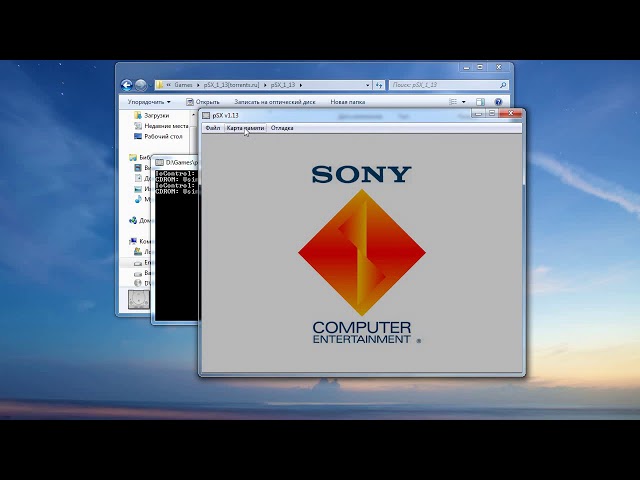Click the console window title D:\Games\p
Image resolution: width=640 pixels, height=480 pixels.
182,162
